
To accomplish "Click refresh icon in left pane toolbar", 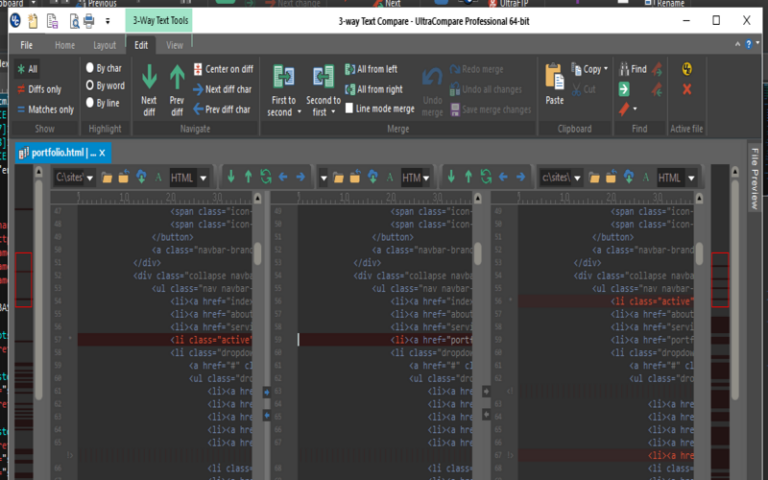I will (x=265, y=177).
